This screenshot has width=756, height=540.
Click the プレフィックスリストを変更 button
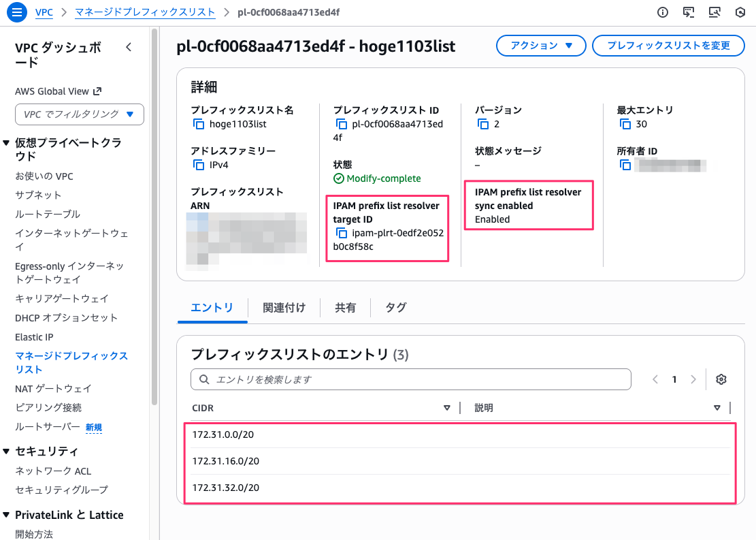668,46
